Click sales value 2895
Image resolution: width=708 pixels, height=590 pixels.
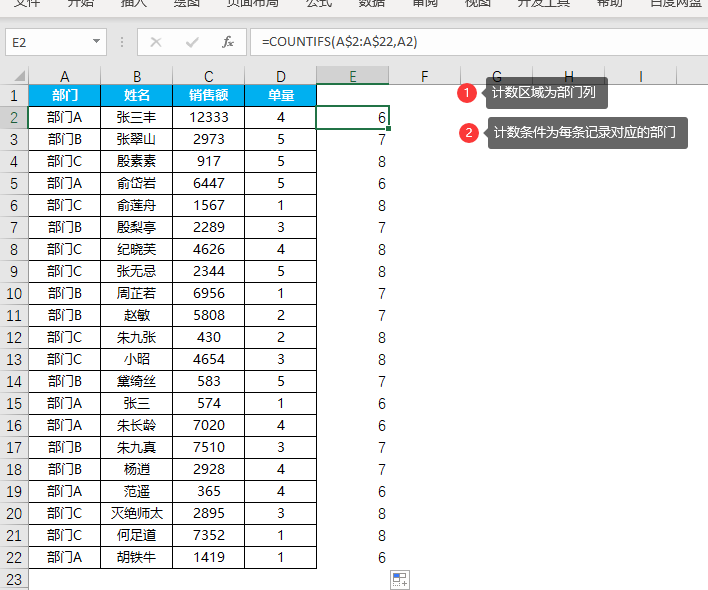(209, 513)
